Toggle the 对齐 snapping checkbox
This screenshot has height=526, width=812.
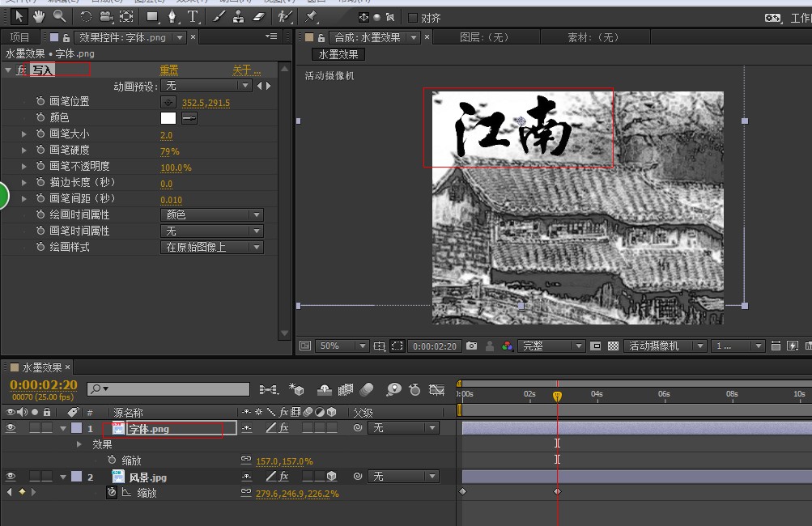[413, 17]
